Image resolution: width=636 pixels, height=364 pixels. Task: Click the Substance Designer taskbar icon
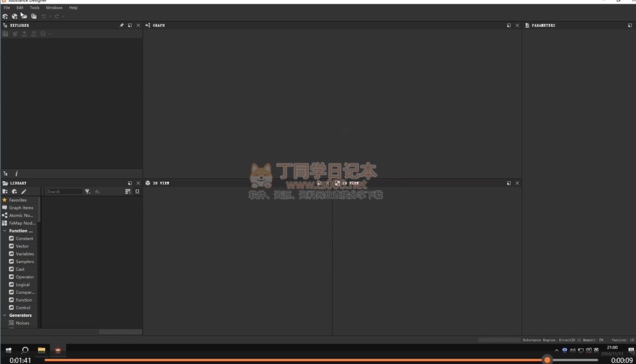coord(58,350)
